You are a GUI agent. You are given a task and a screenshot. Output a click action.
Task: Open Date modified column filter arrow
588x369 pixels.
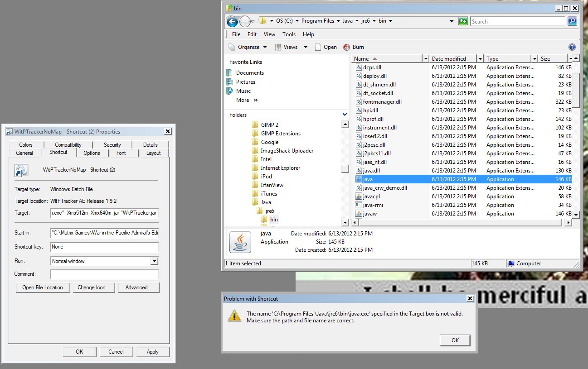coord(481,59)
